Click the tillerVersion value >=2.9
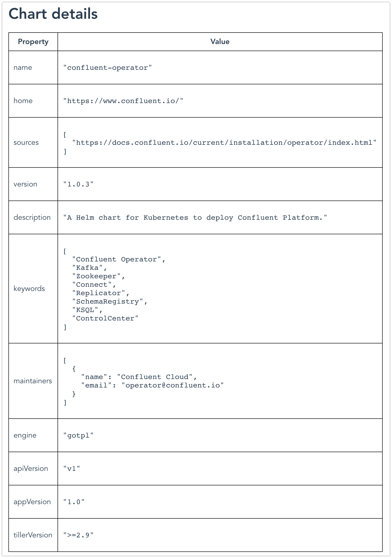Viewport: 392px width, 558px height. pyautogui.click(x=78, y=535)
